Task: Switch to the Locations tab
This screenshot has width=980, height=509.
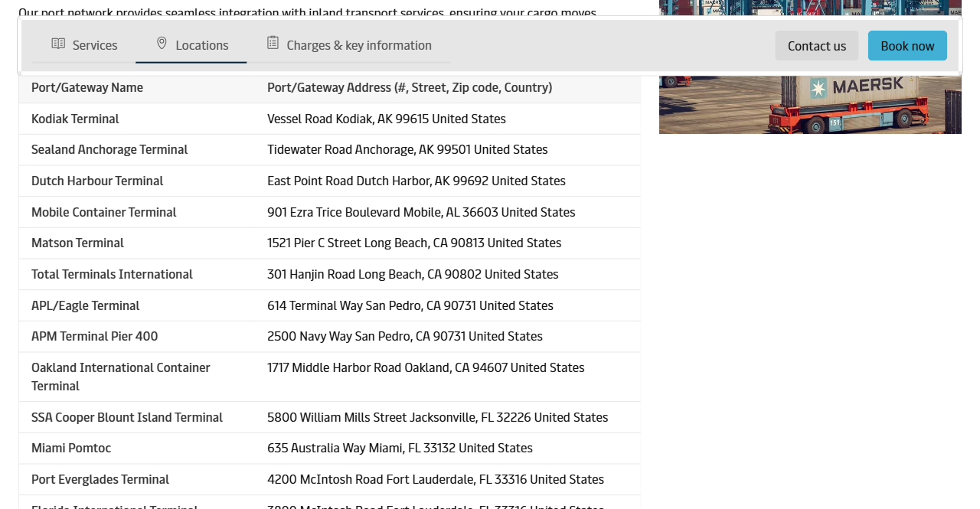Action: coord(191,45)
